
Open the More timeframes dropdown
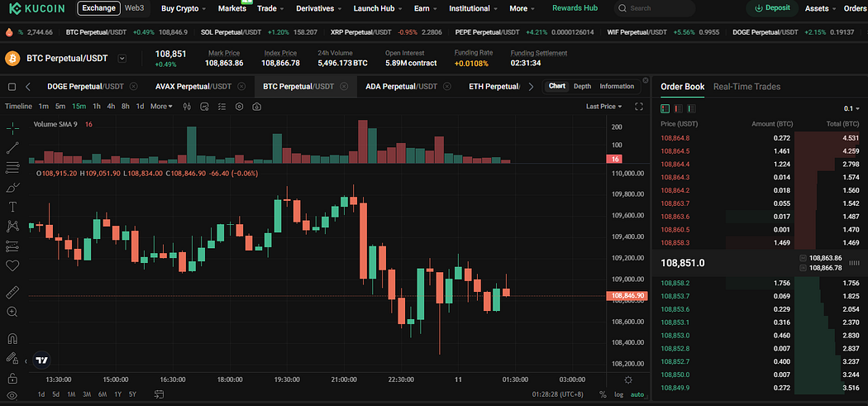coord(162,107)
